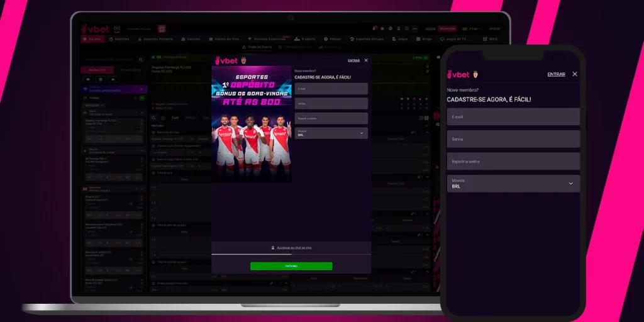Open the PT-BR language dropdown in header
Screen dimensions: 644x322
coord(472,29)
